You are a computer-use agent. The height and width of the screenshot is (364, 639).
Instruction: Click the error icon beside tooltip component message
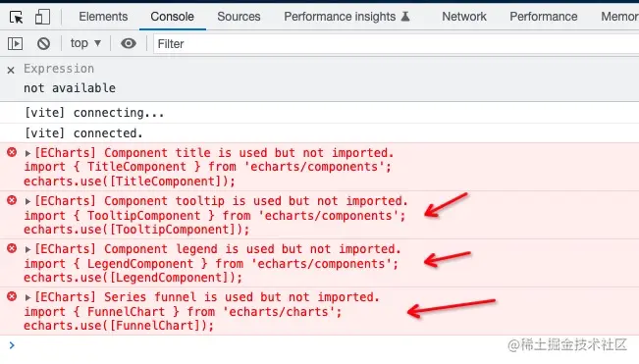12,200
